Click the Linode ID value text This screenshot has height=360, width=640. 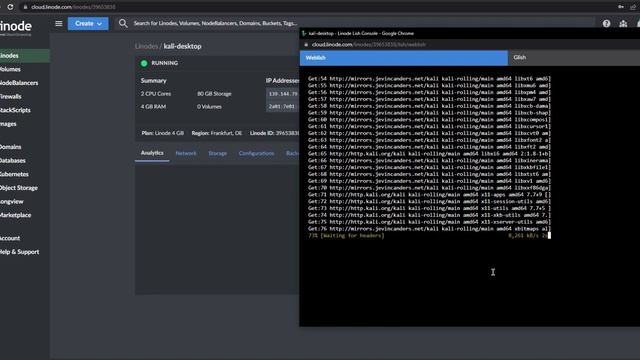point(287,133)
